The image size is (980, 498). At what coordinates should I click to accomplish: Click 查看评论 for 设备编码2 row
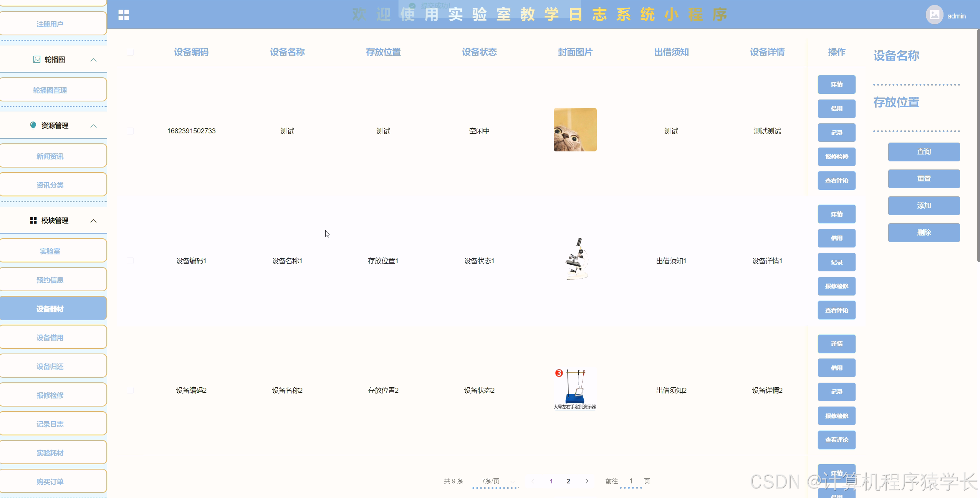[837, 440]
